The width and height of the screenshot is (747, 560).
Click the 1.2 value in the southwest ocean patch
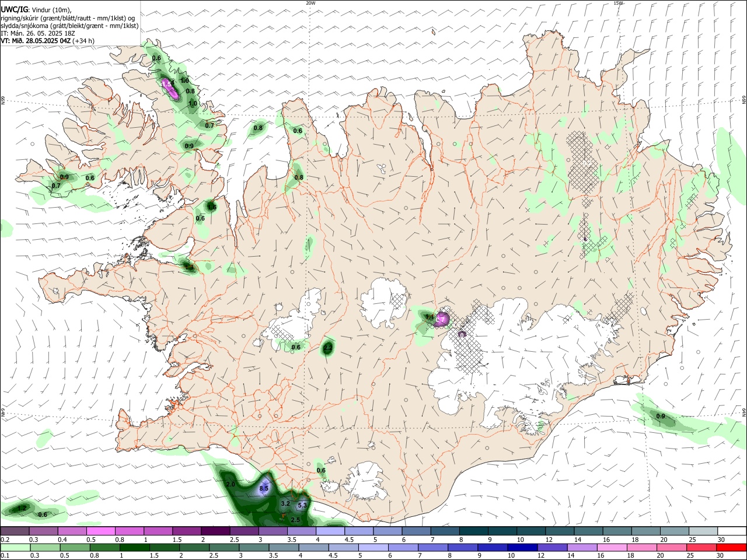coord(22,509)
